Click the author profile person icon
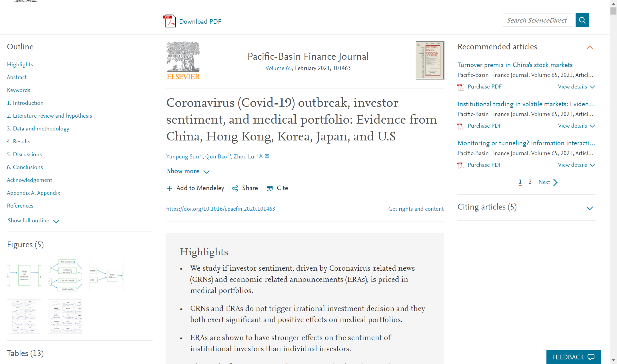Viewport: 617px width, 364px height. coord(261,156)
